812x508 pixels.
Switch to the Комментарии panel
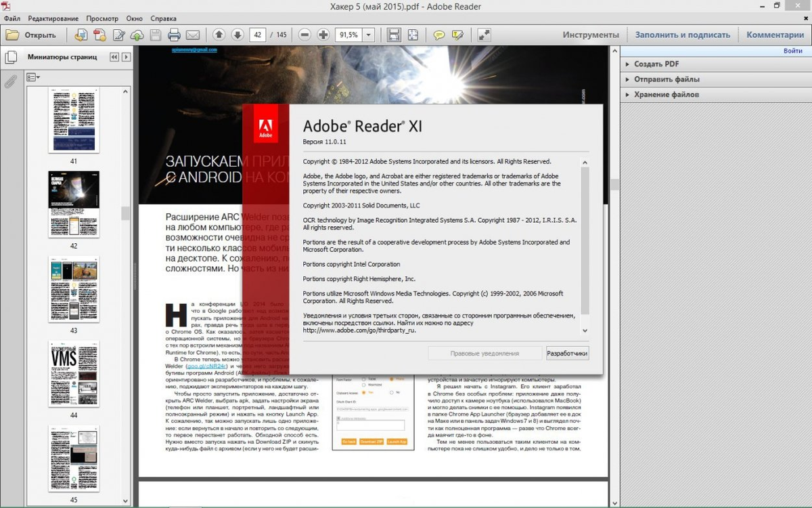(x=774, y=34)
